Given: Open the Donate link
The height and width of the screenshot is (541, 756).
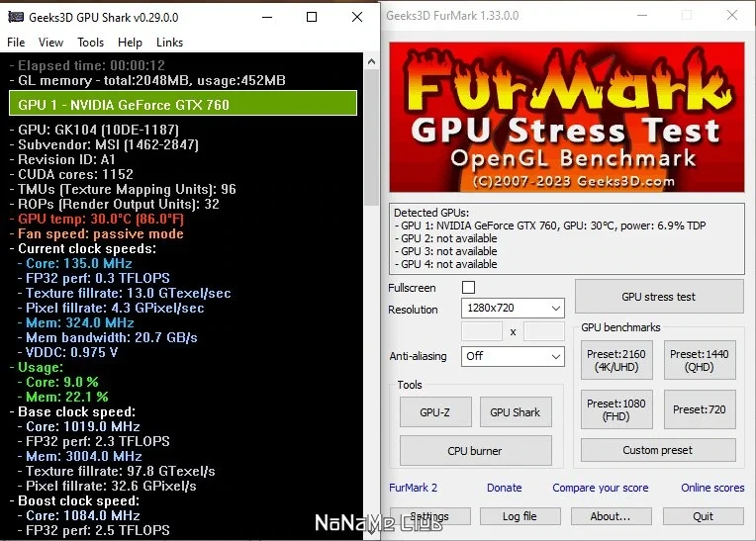Looking at the screenshot, I should (x=505, y=488).
